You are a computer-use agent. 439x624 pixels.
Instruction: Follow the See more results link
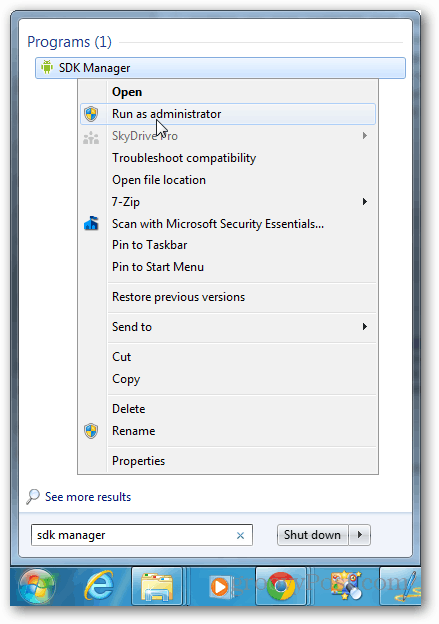coord(88,497)
